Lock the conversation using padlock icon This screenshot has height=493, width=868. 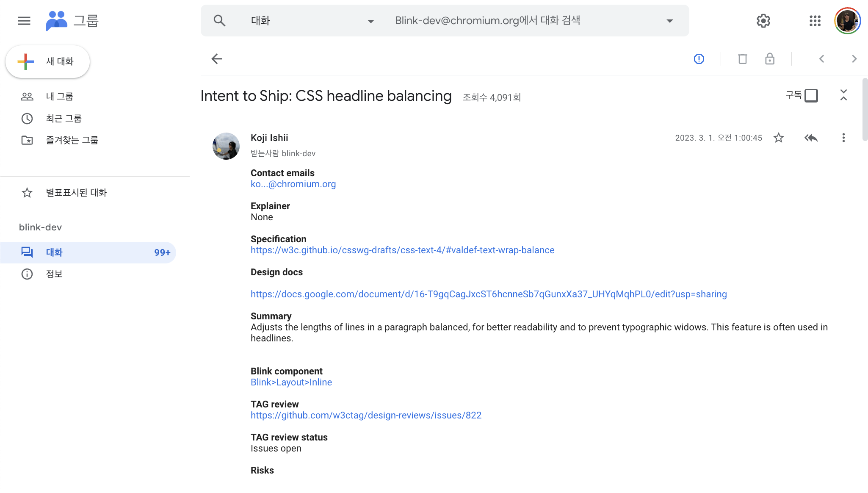tap(769, 59)
